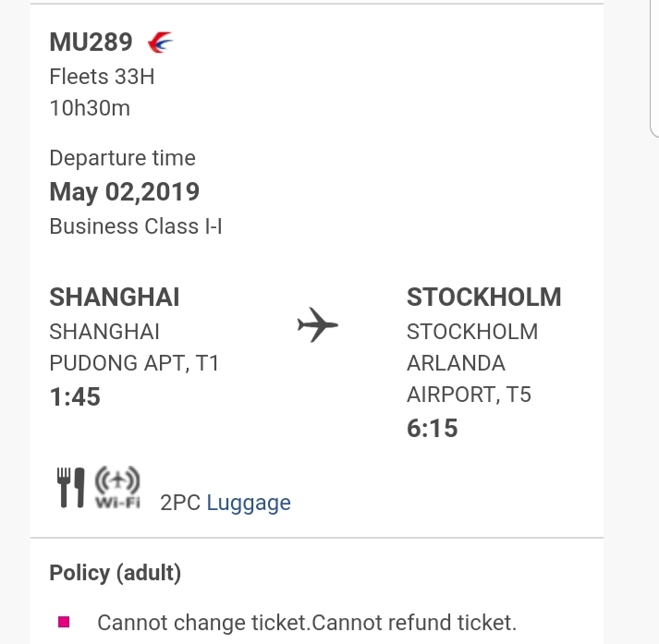Click the SHANGHAI origin city heading
Image resolution: width=659 pixels, height=644 pixels.
[115, 297]
